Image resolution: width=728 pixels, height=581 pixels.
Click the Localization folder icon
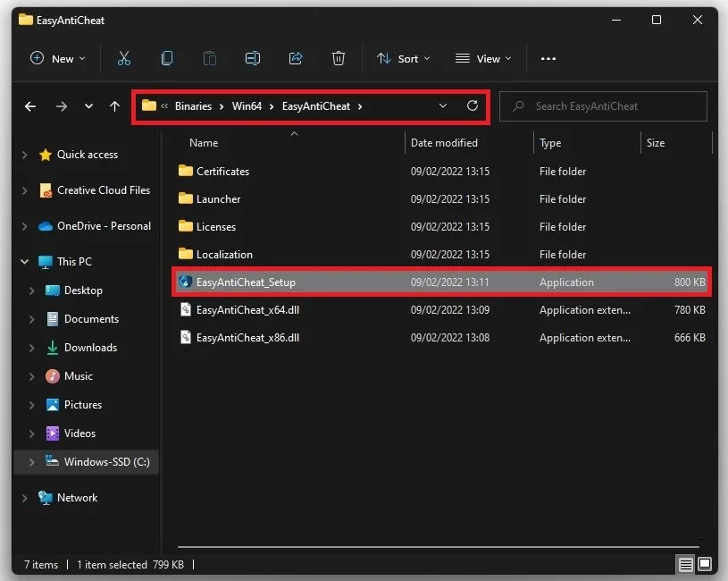tap(185, 254)
